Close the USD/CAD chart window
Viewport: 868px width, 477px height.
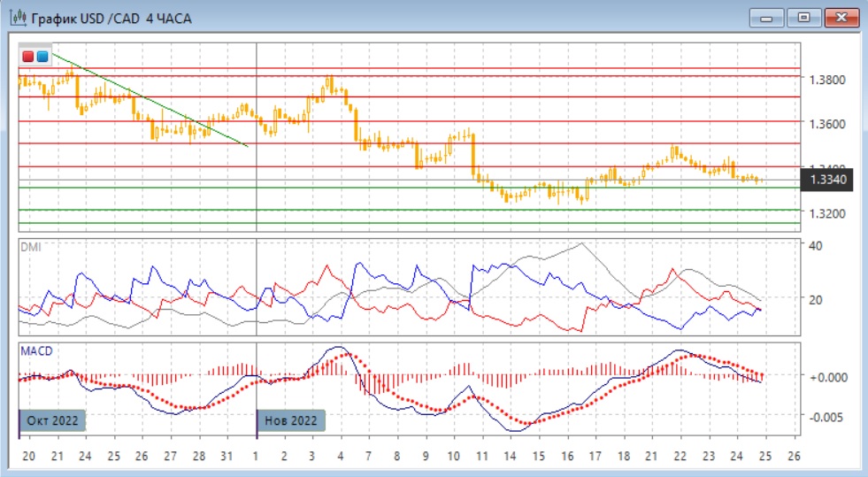tap(841, 18)
